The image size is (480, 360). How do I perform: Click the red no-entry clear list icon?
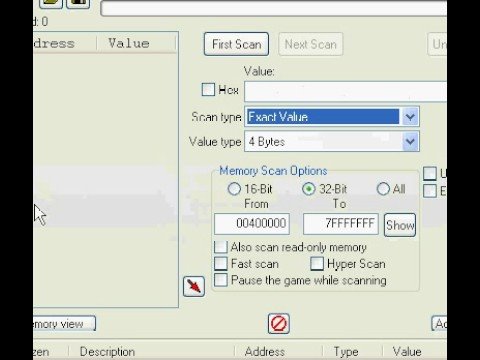(278, 323)
